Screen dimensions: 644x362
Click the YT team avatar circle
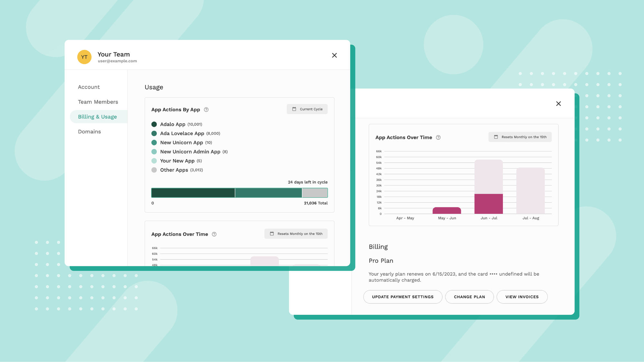(84, 57)
